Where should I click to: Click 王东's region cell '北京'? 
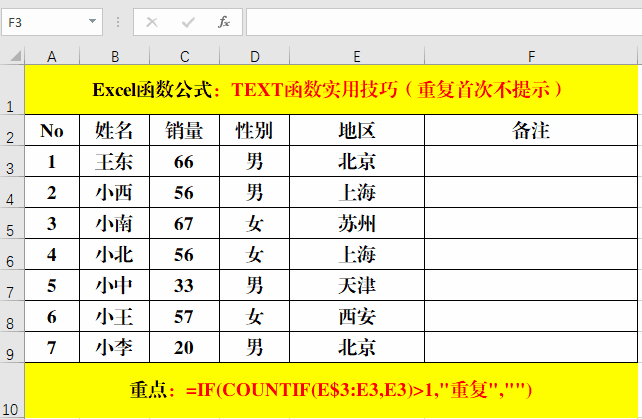[357, 161]
